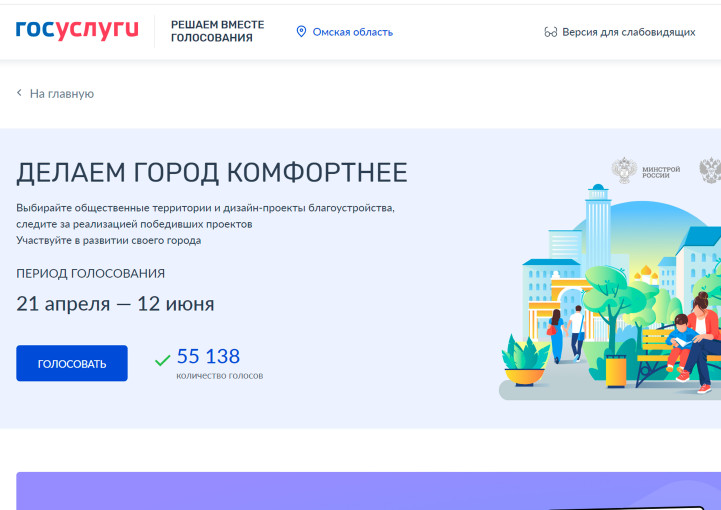
Task: Click the back chevron before На главную
Action: (19, 93)
